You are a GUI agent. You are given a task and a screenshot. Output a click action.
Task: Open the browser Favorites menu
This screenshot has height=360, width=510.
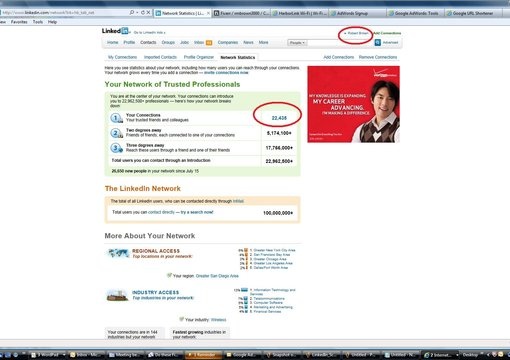[x=19, y=22]
